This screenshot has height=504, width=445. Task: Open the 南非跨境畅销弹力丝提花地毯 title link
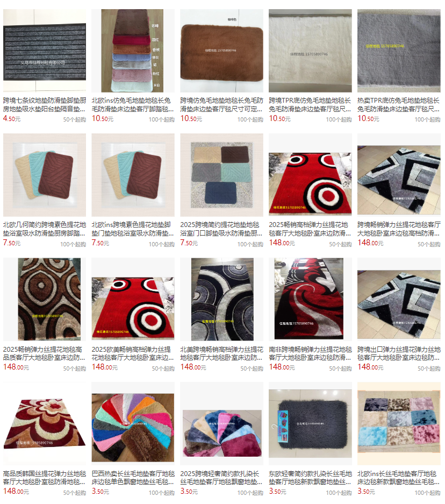pos(310,353)
